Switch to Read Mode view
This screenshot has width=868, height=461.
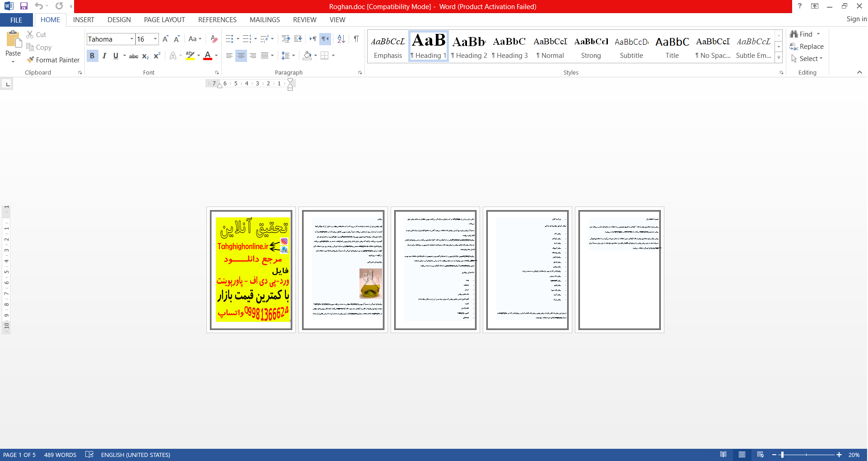click(x=723, y=455)
